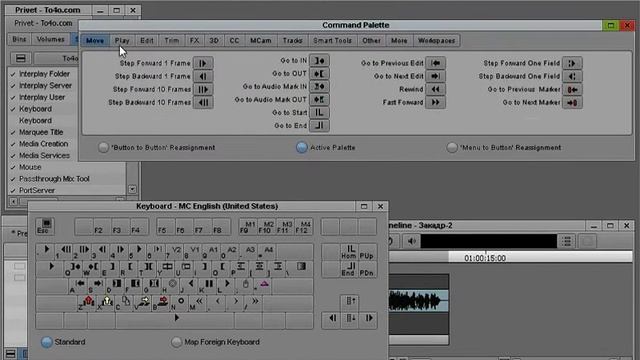This screenshot has width=640, height=360.
Task: Open fast menu in project window
Action: click(20, 58)
